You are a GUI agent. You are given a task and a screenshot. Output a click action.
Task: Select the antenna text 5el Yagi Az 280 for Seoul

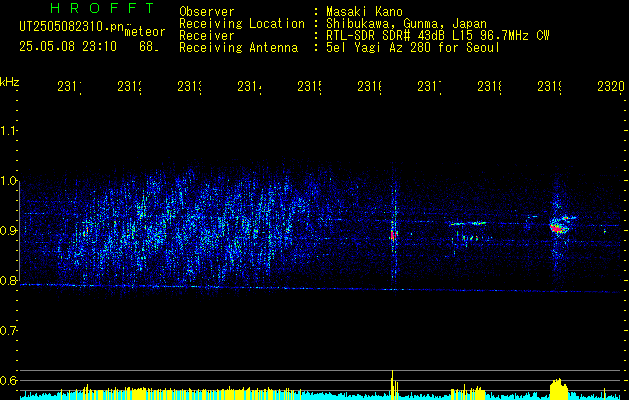pos(413,48)
